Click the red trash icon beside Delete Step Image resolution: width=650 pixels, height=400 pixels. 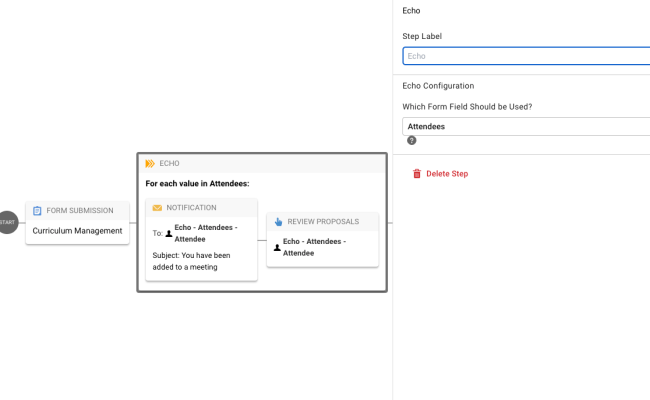[x=417, y=174]
